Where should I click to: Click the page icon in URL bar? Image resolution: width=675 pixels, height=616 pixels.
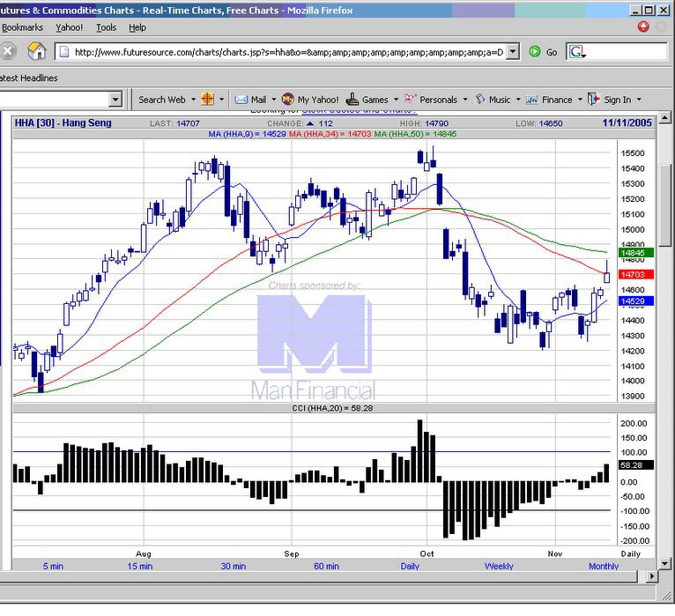tap(64, 52)
